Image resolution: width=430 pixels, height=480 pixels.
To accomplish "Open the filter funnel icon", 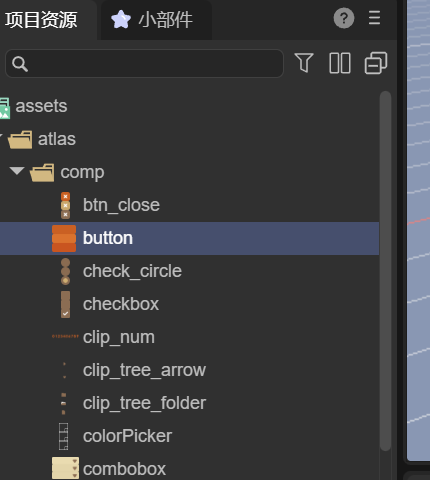I will (304, 63).
